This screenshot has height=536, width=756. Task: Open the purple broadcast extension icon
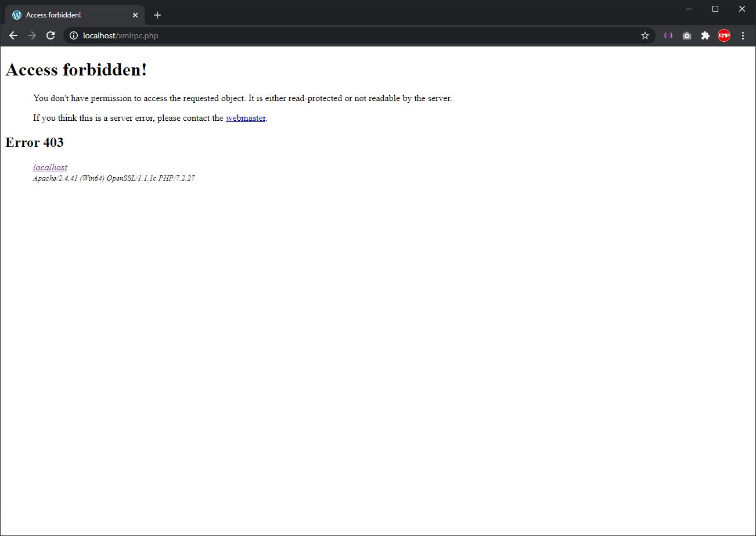668,35
